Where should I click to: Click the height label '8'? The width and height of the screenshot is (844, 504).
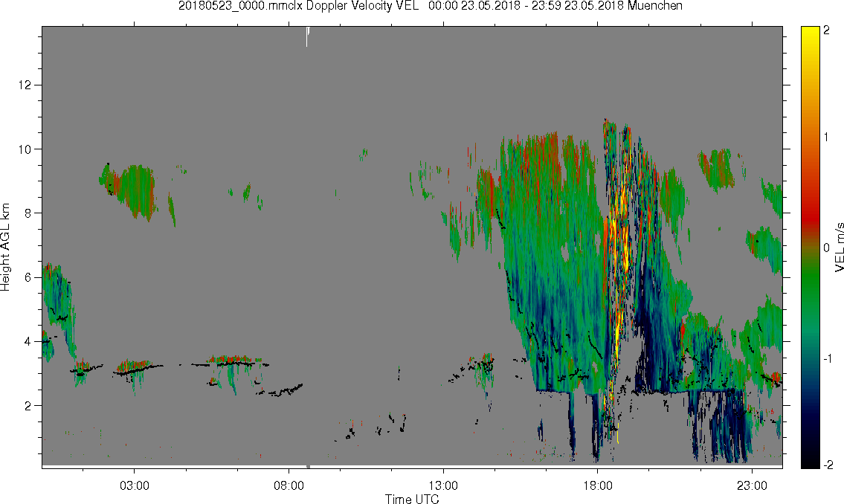[x=28, y=213]
